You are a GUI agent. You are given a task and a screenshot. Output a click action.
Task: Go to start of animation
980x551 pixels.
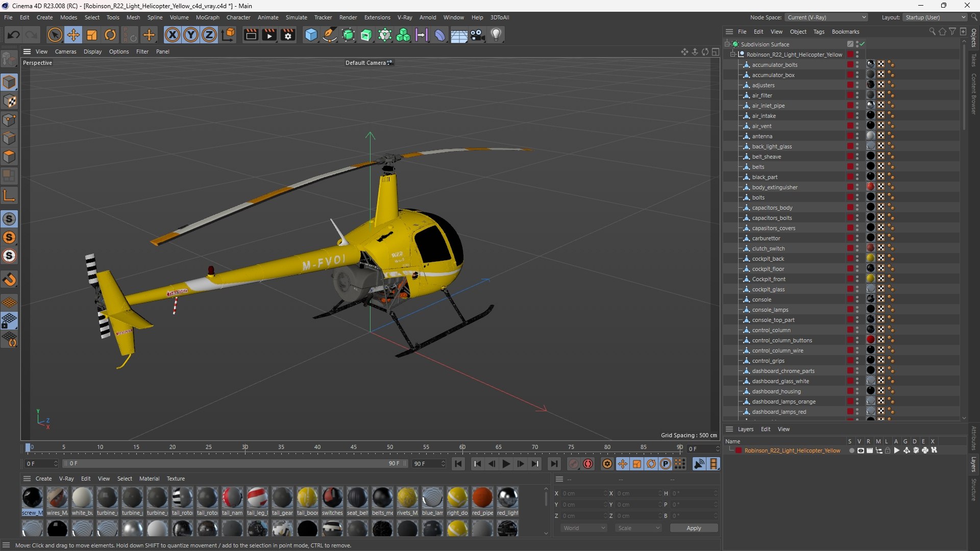point(458,464)
